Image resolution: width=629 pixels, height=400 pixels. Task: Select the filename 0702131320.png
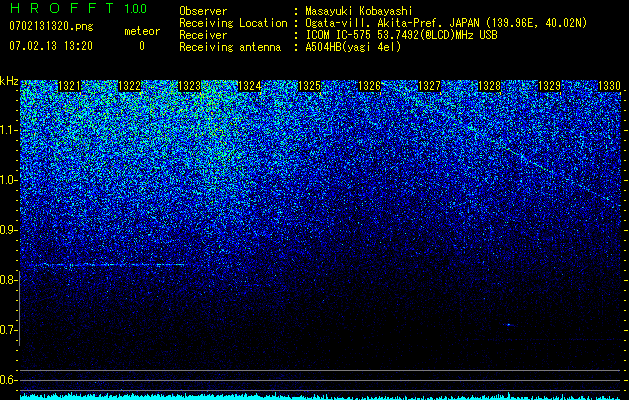pos(51,26)
